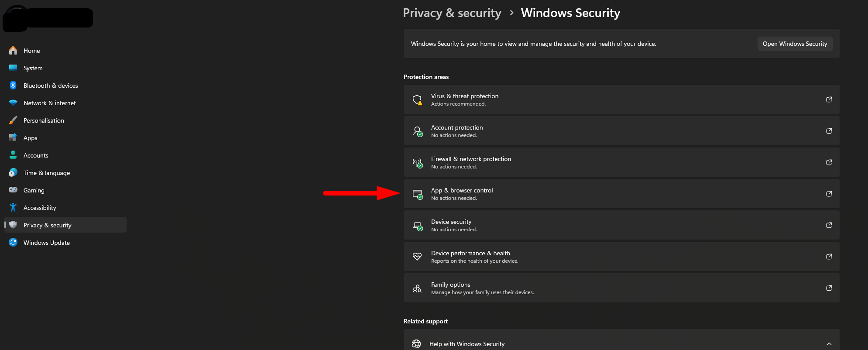Click the Windows Security breadcrumb title
Viewport: 868px width, 350px height.
coord(570,13)
